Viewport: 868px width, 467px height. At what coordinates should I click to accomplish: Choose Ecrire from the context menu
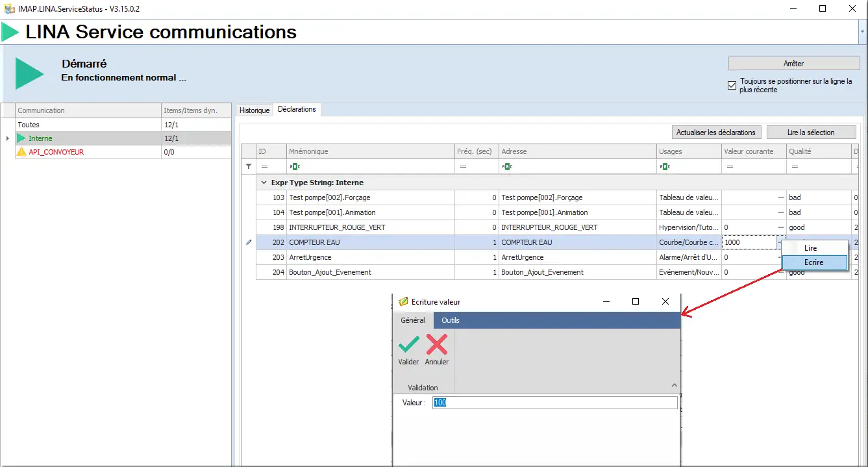coord(815,262)
